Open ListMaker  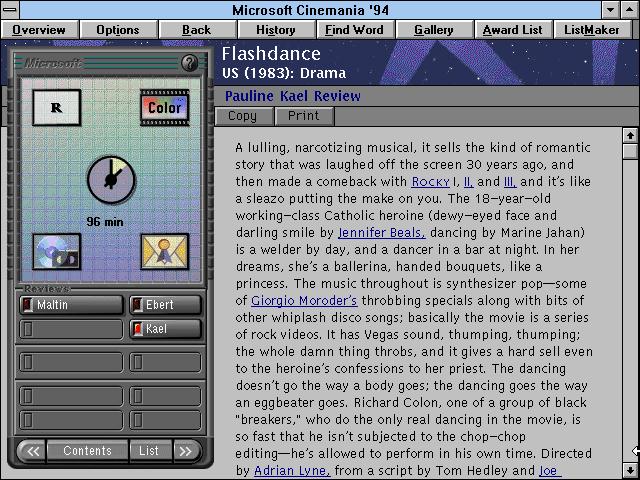coord(592,30)
